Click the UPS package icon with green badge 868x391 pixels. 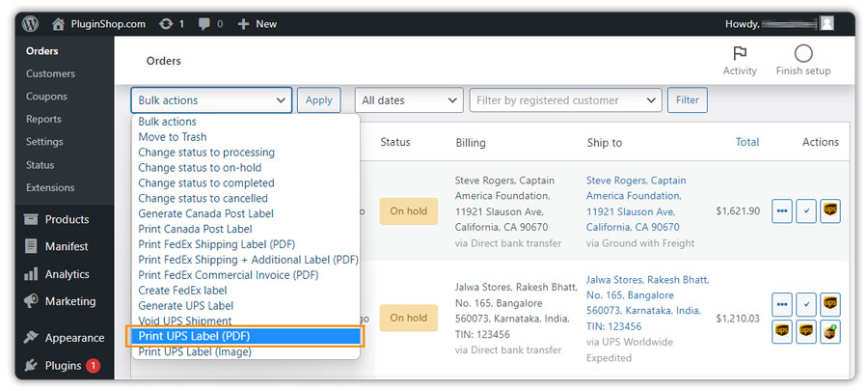830,330
